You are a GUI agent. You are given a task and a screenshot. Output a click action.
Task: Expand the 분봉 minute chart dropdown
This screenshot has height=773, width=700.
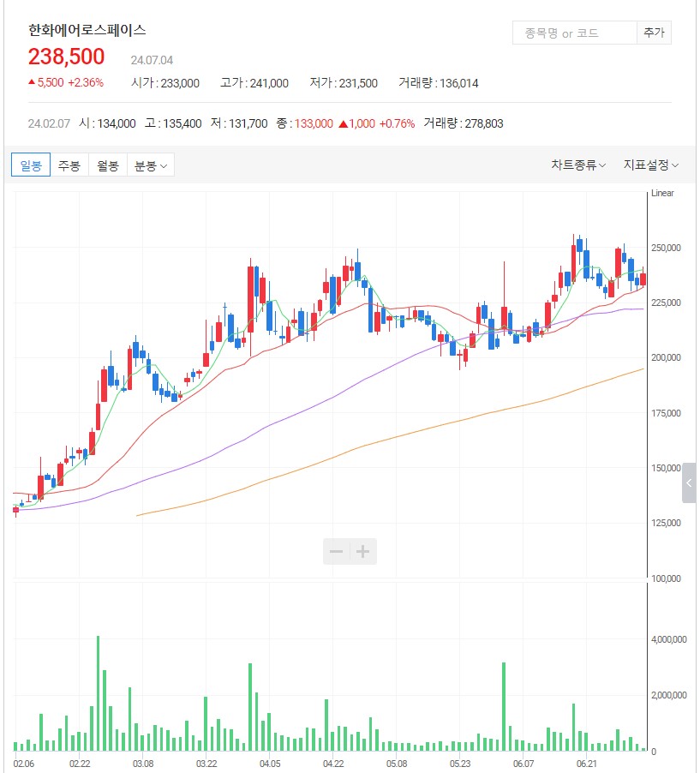[150, 165]
